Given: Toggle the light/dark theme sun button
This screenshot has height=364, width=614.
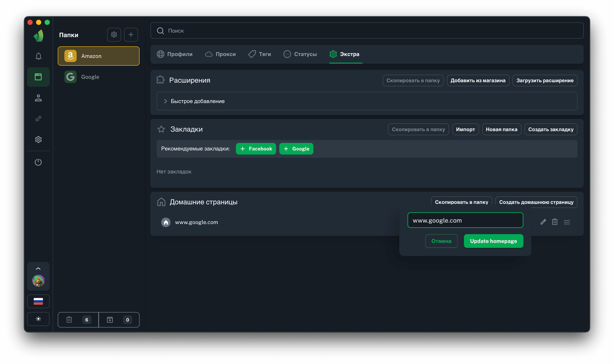Looking at the screenshot, I should (38, 319).
